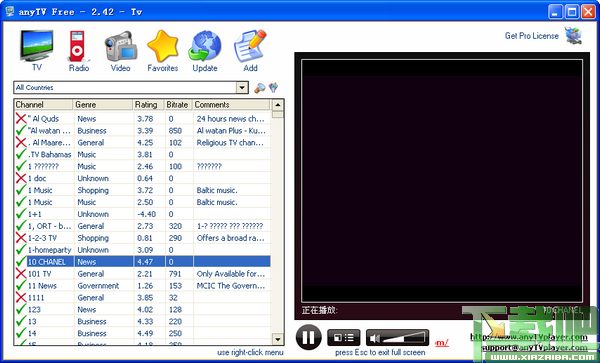Click the support email address link
The image size is (600, 363).
coord(534,348)
